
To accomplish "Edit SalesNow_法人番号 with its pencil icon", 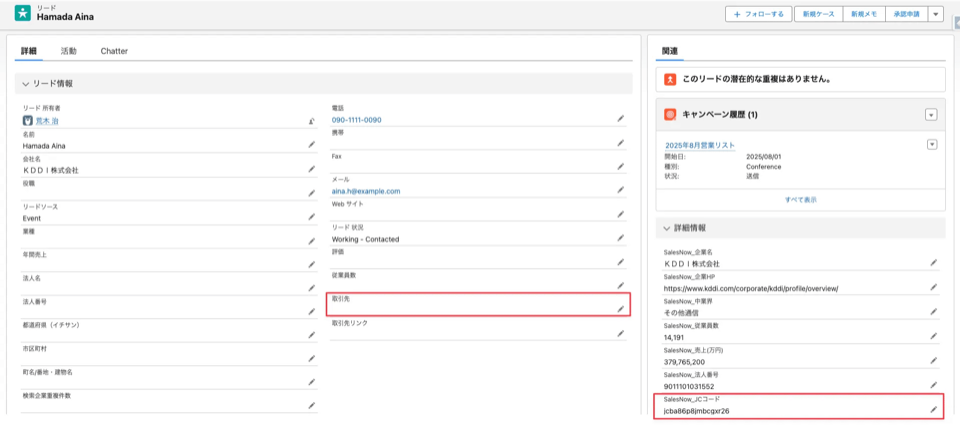I will (934, 385).
